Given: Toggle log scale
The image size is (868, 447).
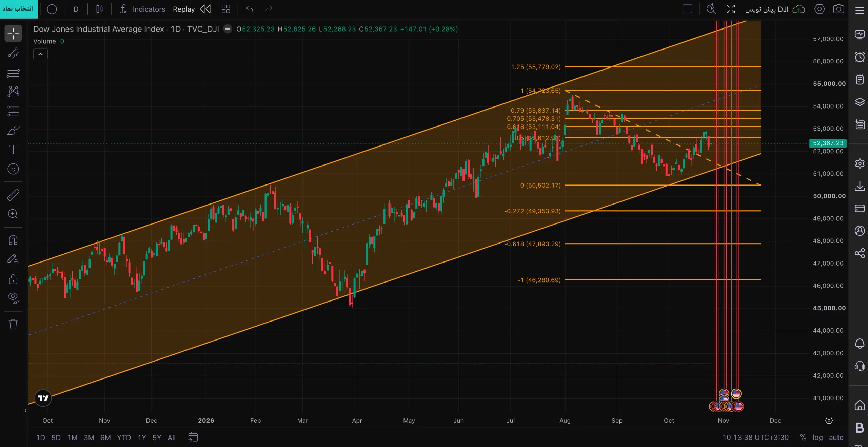Looking at the screenshot, I should (817, 438).
